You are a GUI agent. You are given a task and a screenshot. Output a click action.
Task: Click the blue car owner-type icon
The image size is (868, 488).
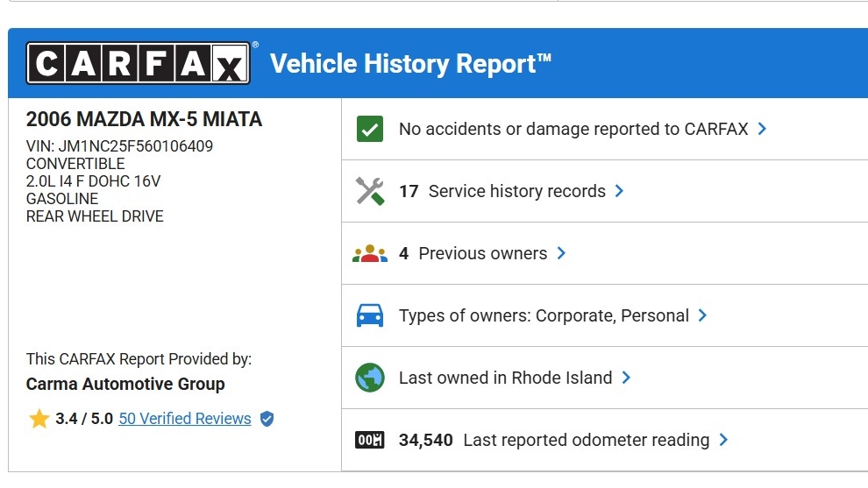coord(370,316)
